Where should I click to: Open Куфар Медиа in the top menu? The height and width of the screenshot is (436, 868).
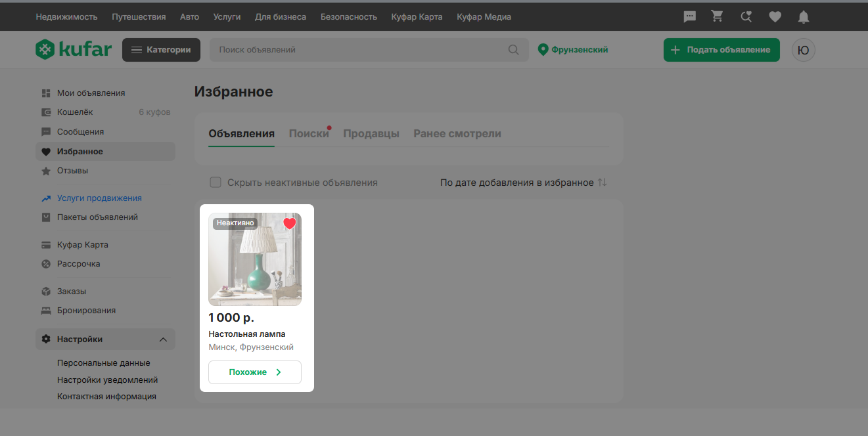pyautogui.click(x=484, y=17)
